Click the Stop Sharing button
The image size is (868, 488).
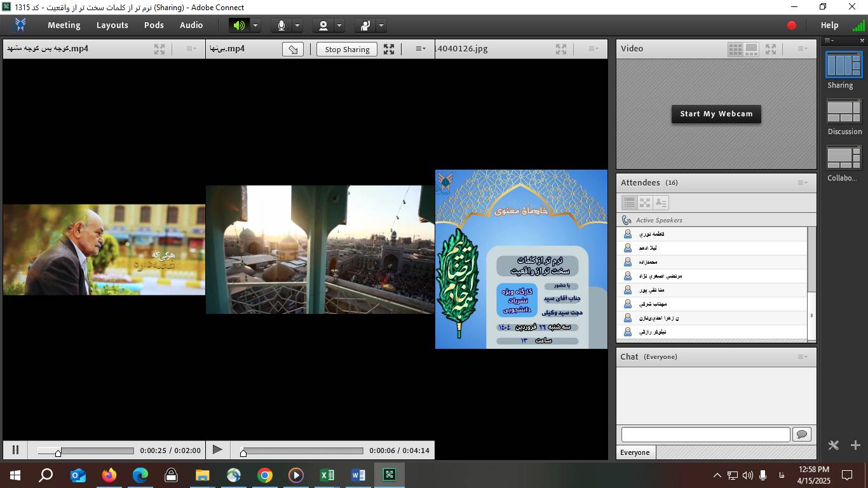coord(347,49)
